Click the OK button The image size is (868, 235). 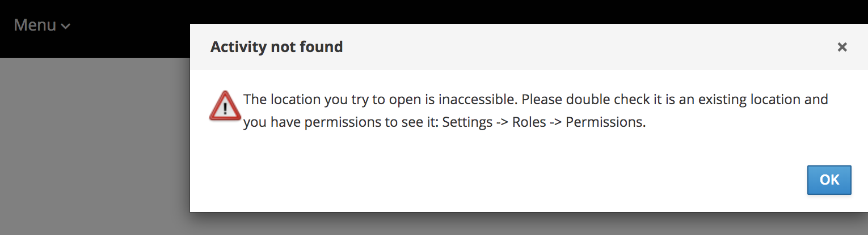829,180
